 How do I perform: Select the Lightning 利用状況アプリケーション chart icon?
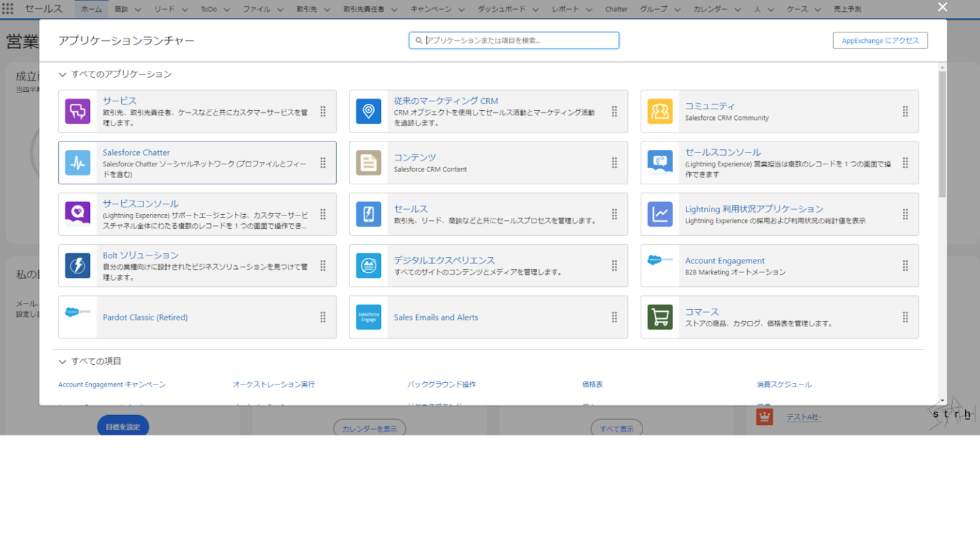[x=660, y=214]
